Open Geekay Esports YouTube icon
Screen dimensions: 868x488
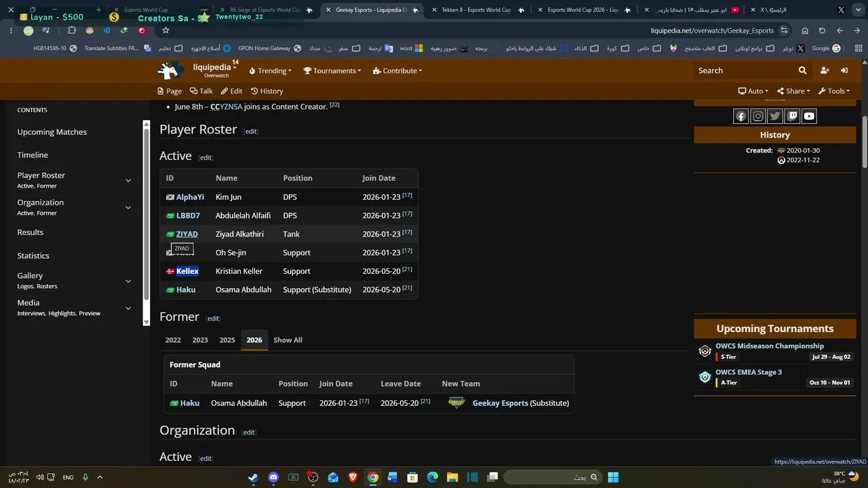tap(809, 117)
